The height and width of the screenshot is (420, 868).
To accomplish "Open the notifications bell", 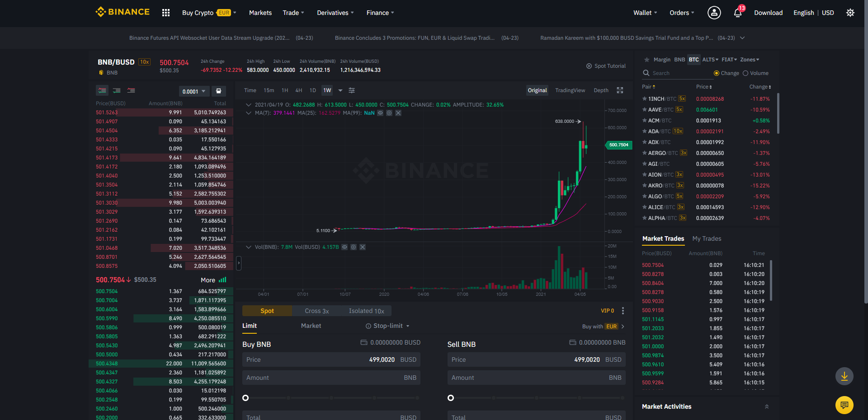I will pyautogui.click(x=738, y=13).
